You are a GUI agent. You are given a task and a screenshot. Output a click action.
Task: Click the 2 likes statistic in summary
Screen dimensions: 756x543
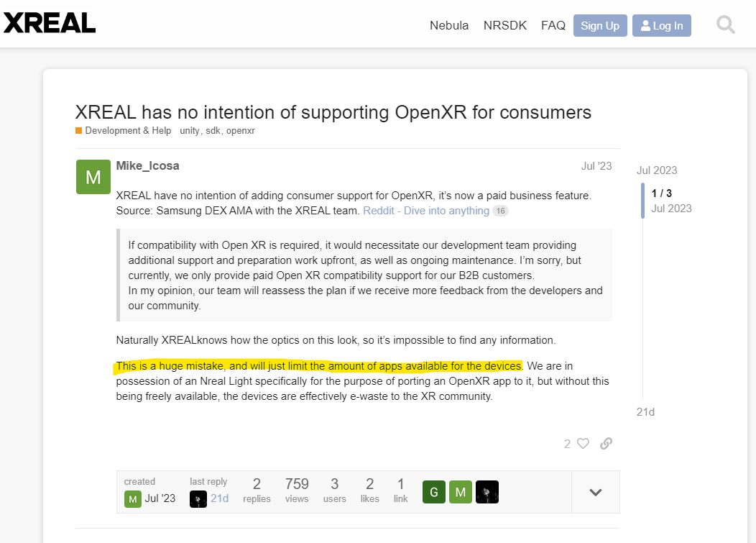pyautogui.click(x=370, y=490)
